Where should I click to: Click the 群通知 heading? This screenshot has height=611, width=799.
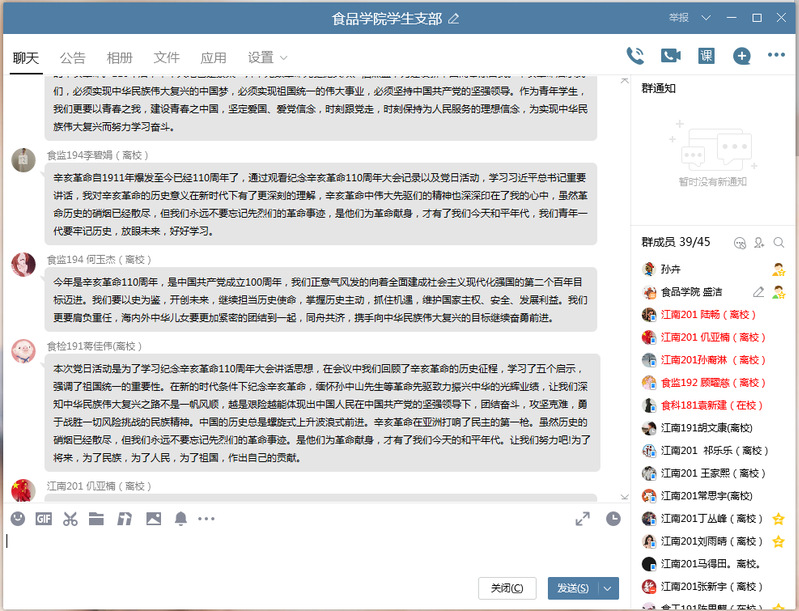click(x=658, y=89)
